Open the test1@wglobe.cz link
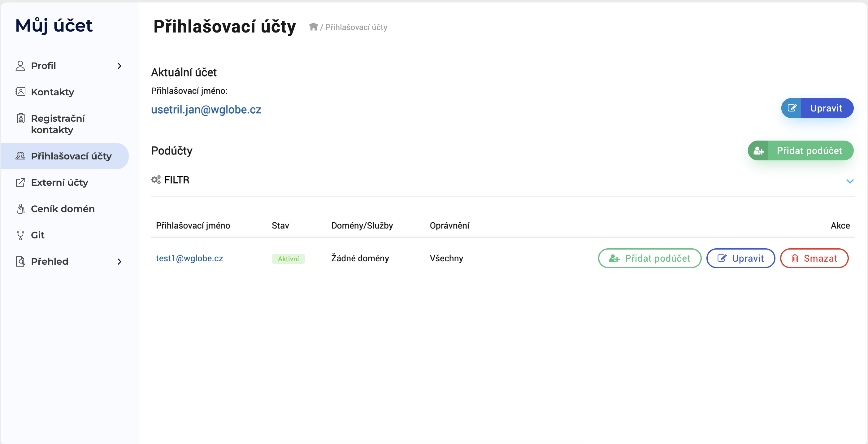 click(189, 258)
